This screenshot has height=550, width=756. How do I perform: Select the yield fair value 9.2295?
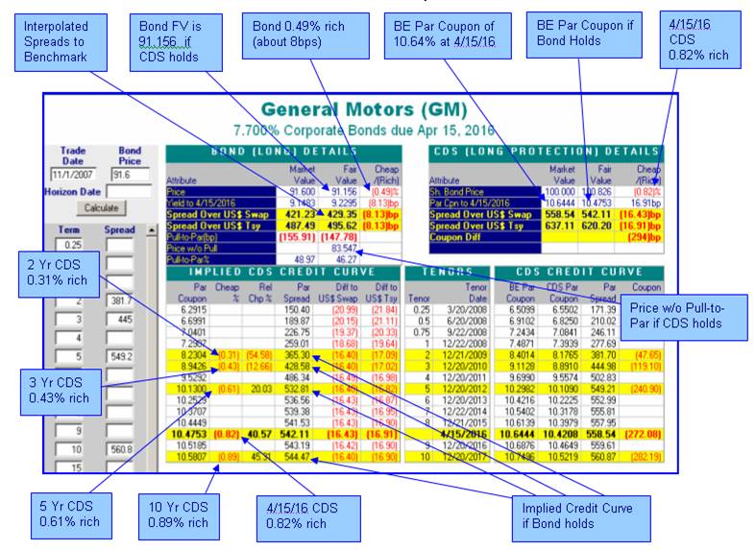344,203
